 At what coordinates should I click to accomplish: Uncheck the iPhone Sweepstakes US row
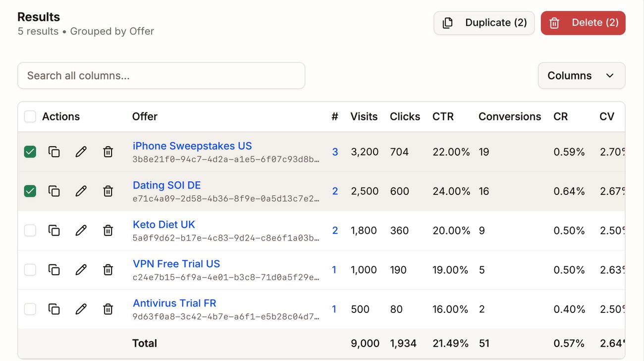click(x=30, y=152)
